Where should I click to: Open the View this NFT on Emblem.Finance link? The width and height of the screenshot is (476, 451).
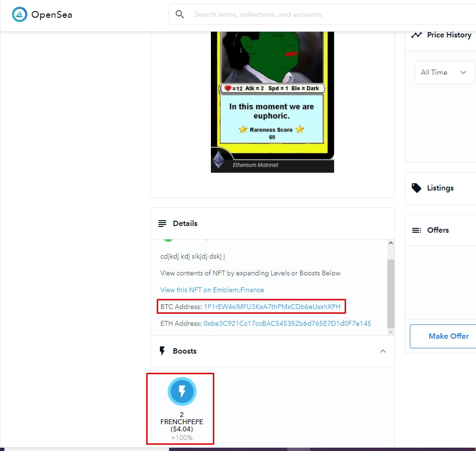(x=212, y=290)
